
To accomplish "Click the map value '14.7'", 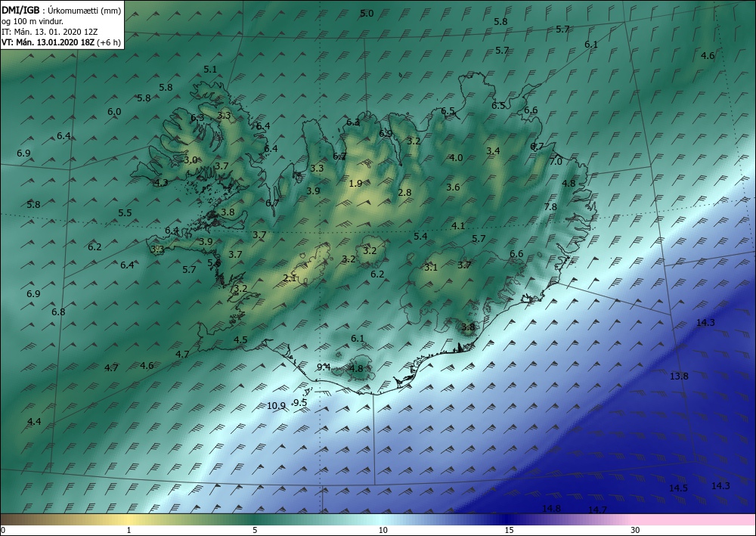I will (x=597, y=510).
